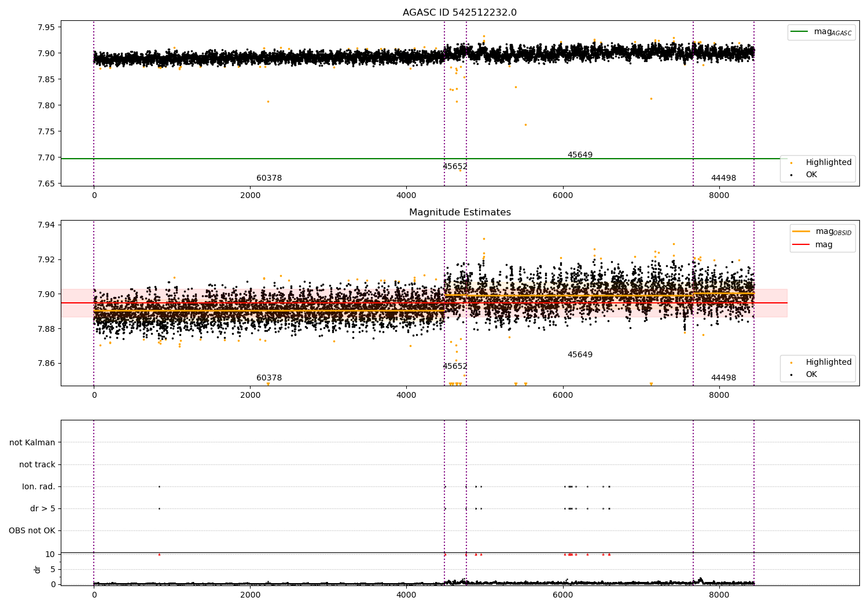
Task: Click x-axis tick 8000 under the bottom plot
Action: [x=719, y=595]
